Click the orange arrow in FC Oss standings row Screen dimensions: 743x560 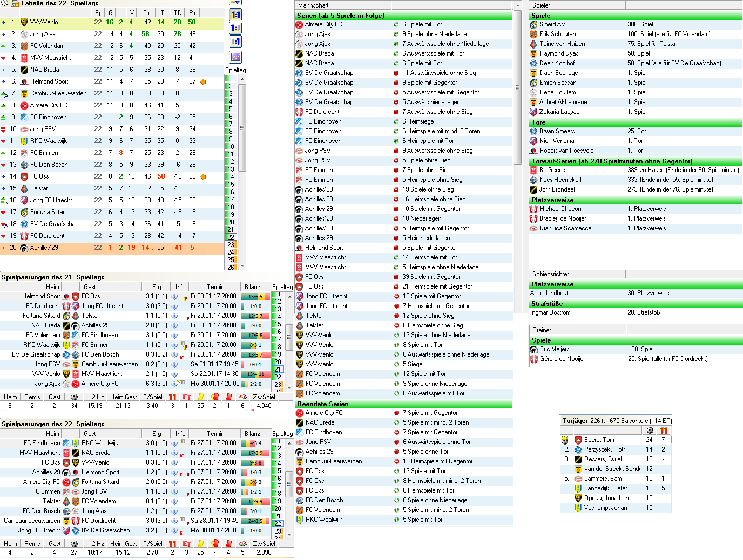tap(204, 177)
